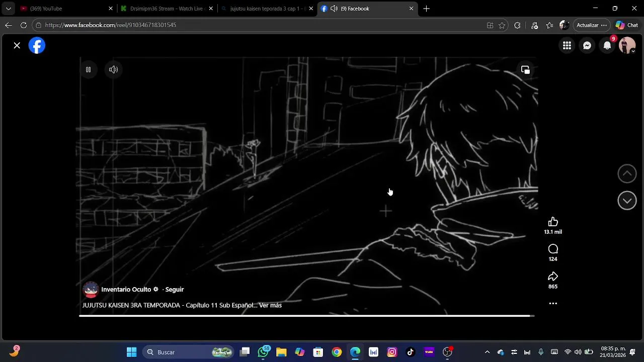Open the account profile menu

click(627, 46)
